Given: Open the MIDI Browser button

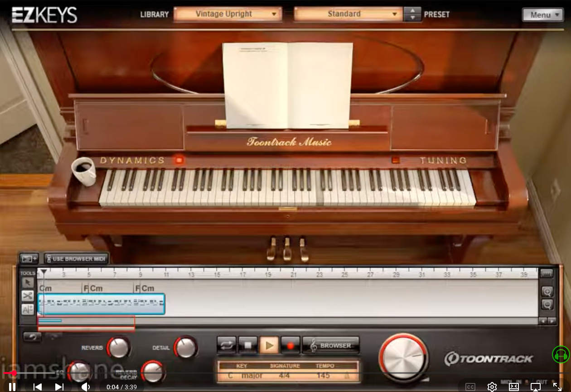Looking at the screenshot, I should click(x=331, y=345).
